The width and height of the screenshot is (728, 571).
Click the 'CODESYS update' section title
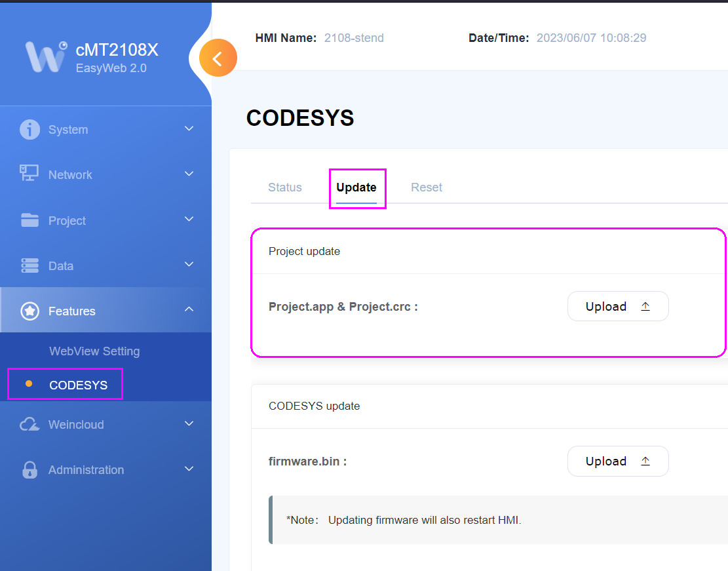[314, 406]
